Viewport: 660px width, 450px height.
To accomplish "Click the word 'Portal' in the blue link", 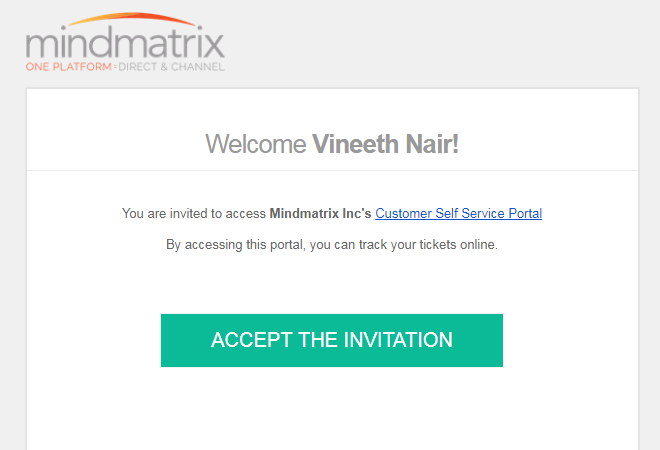I will point(525,213).
